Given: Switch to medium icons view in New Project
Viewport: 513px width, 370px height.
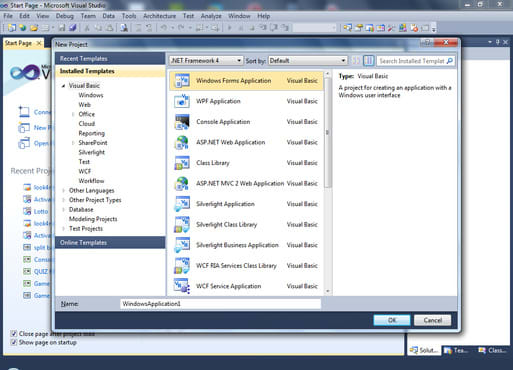Looking at the screenshot, I should 368,61.
